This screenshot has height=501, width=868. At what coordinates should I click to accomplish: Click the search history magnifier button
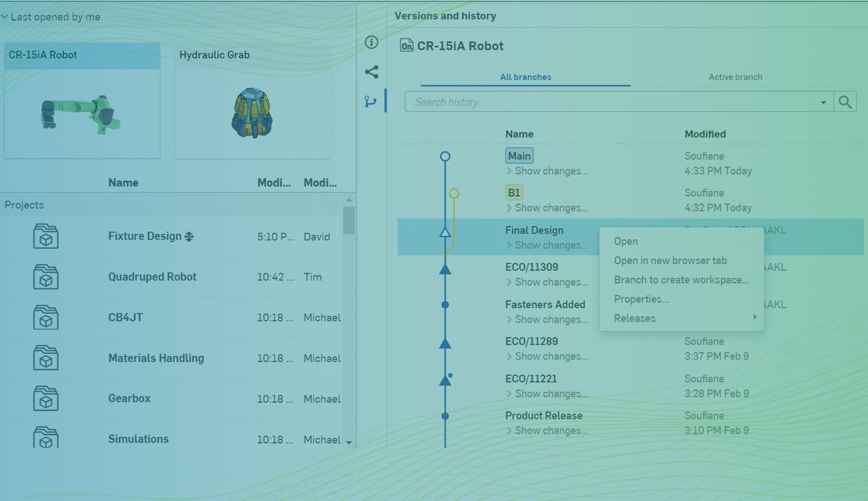click(x=845, y=102)
